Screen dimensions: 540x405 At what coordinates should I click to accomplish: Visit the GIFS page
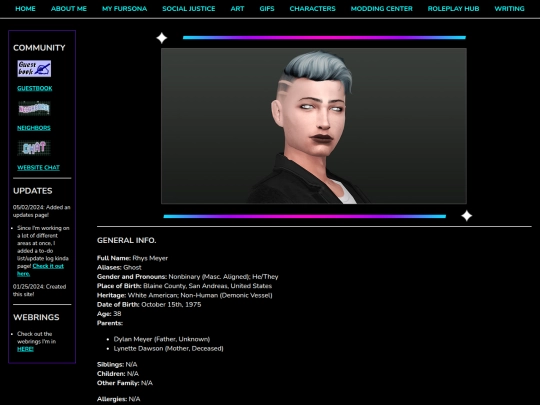click(x=267, y=9)
